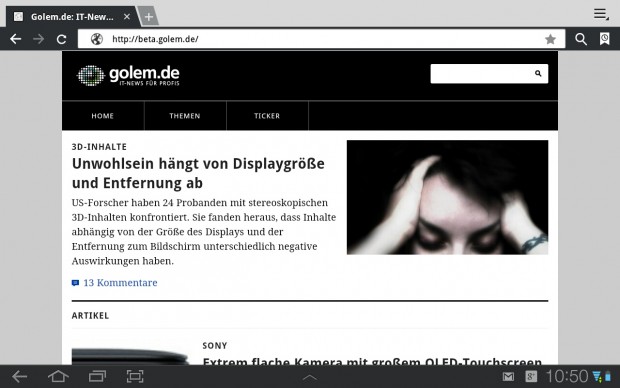Screen dimensions: 620x388
Task: Click the URL address field
Action: click(321, 39)
